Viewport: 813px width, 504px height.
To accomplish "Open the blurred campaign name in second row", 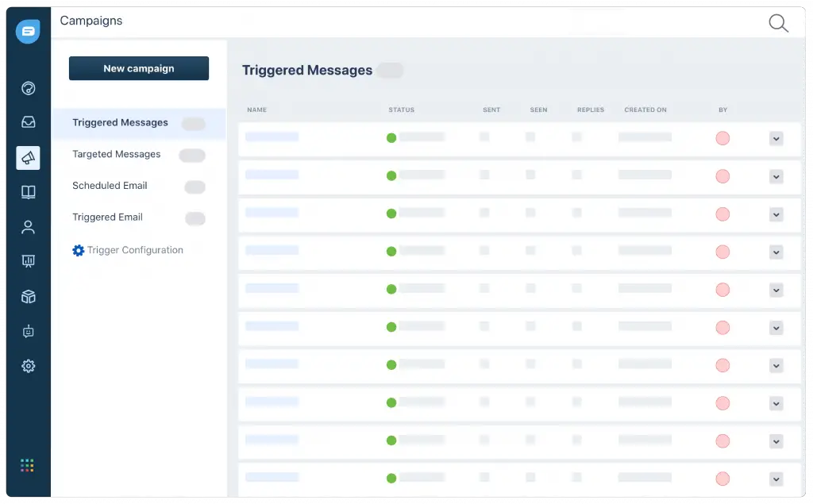I will [x=272, y=175].
